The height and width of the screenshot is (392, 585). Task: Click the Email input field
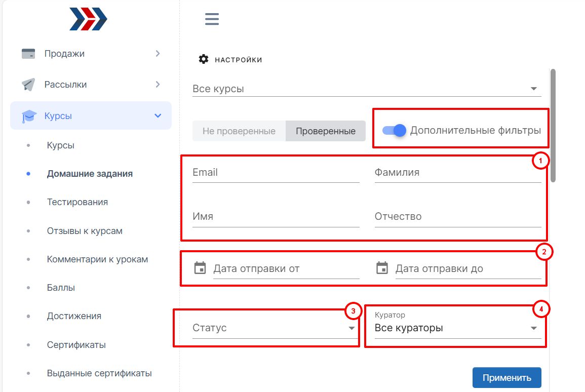(276, 173)
